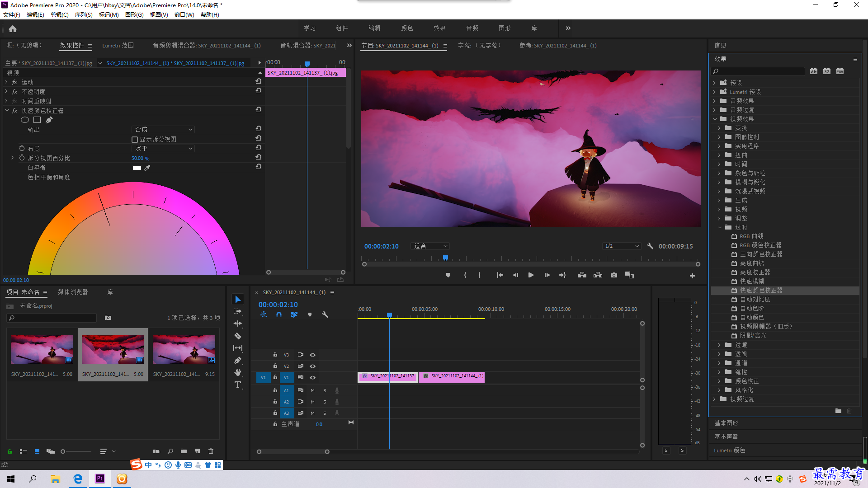868x488 pixels.
Task: Expand the color correction effects folder
Action: coord(719,381)
